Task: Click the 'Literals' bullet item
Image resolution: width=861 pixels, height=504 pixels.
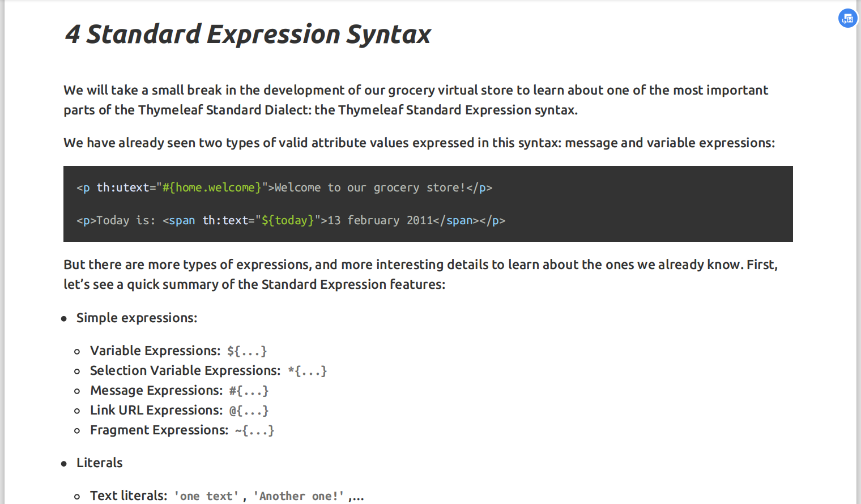Action: [x=100, y=463]
